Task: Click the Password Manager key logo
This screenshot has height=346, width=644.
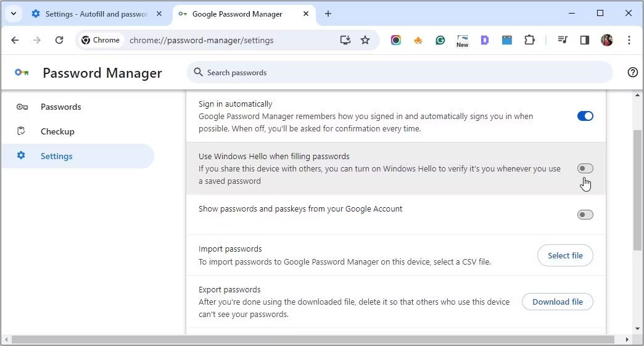Action: [x=22, y=73]
